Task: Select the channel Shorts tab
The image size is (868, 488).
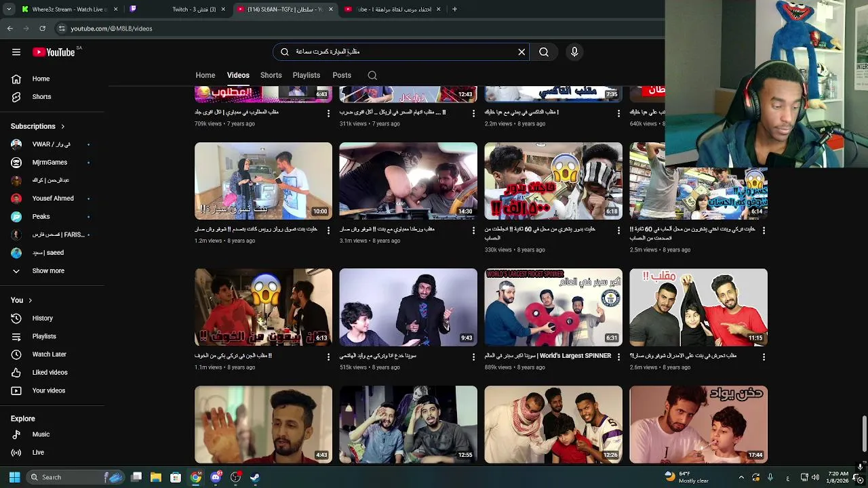Action: click(x=271, y=75)
